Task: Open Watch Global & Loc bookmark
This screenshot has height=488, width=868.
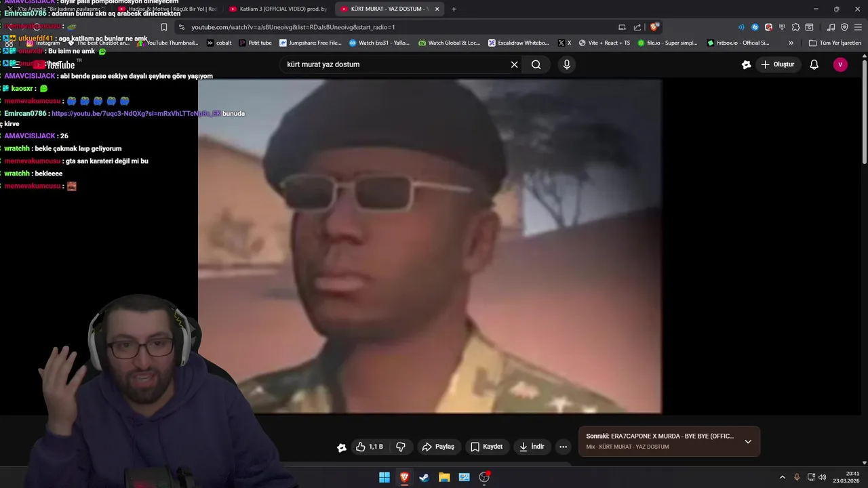Action: (450, 43)
